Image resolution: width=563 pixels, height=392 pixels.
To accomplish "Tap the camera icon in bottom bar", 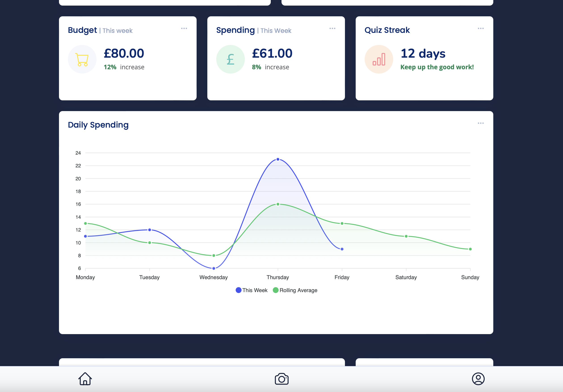I will coord(281,379).
